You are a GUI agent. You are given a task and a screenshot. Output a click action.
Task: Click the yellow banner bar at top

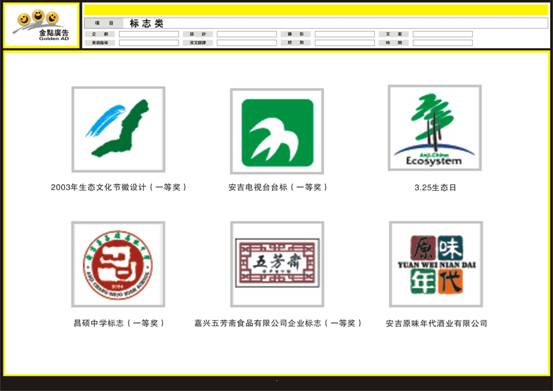[316, 10]
